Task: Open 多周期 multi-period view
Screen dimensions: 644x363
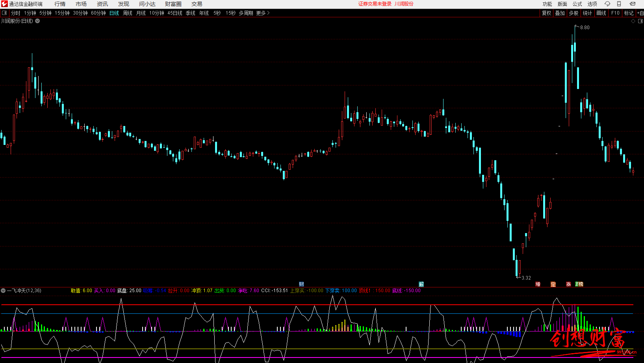Action: tap(246, 13)
